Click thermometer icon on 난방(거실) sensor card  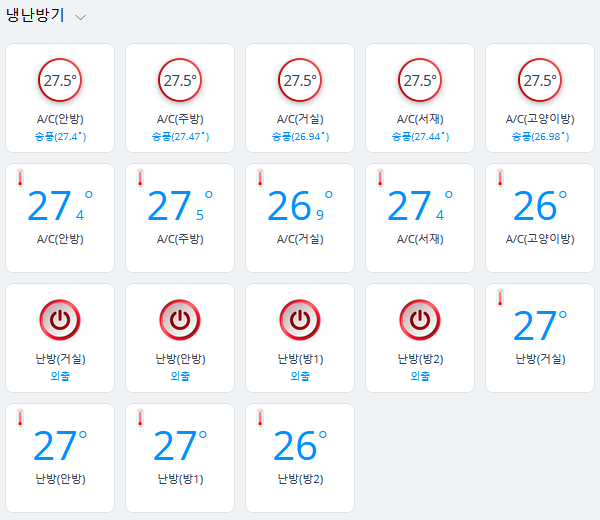pyautogui.click(x=500, y=298)
